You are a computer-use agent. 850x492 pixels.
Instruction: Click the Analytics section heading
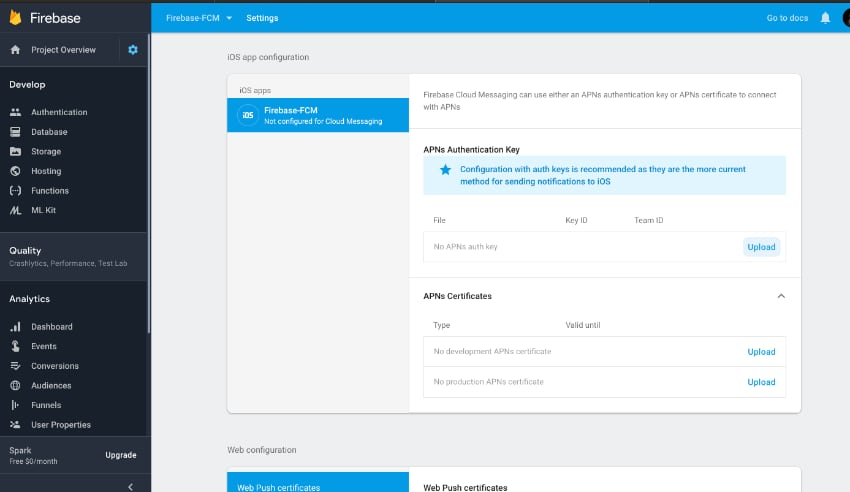coord(29,299)
